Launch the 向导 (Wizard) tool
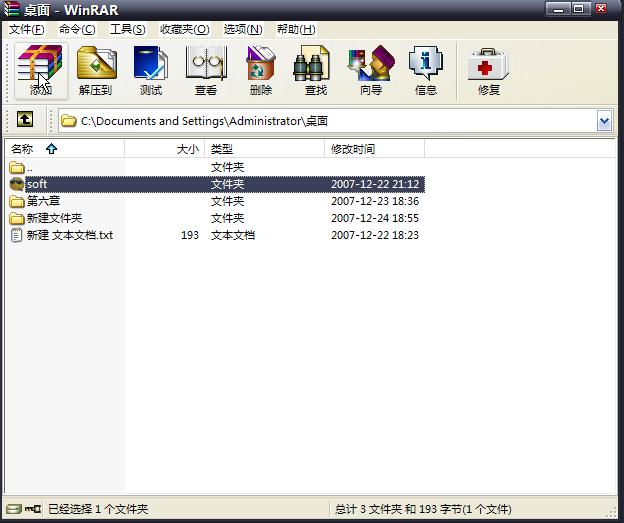624x523 pixels. tap(371, 71)
